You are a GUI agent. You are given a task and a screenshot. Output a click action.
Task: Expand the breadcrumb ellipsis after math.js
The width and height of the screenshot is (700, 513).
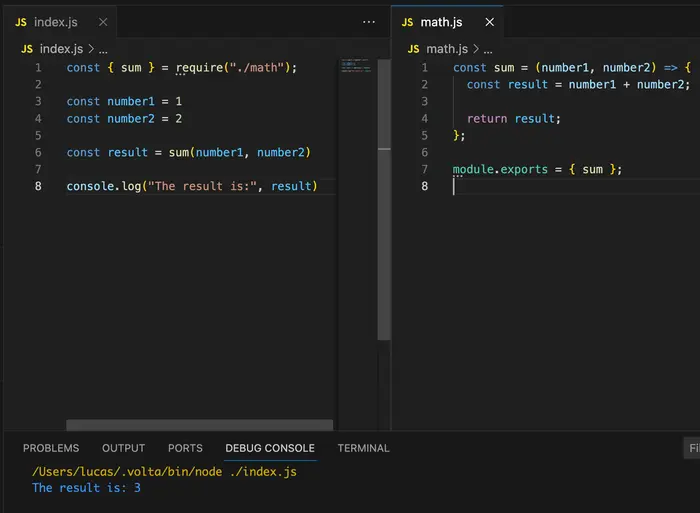coord(488,50)
